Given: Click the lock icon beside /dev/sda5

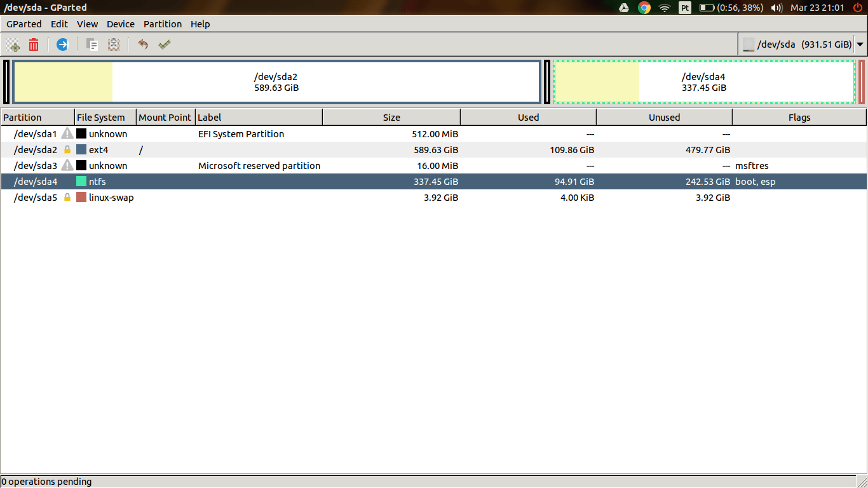Looking at the screenshot, I should [x=67, y=197].
